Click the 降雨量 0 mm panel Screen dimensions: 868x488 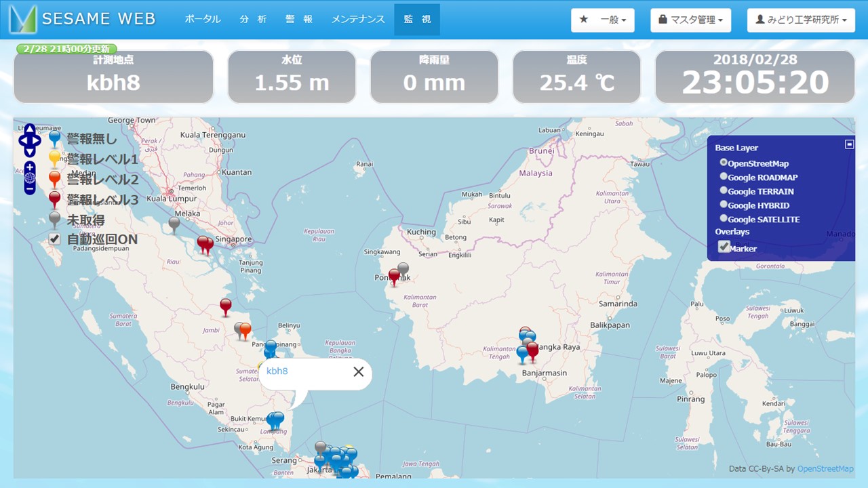(434, 77)
